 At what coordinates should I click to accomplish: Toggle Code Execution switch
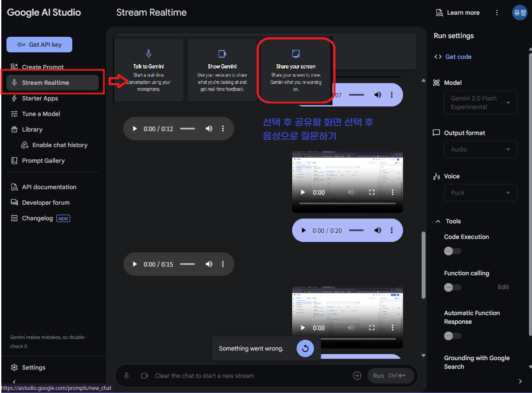coord(452,251)
